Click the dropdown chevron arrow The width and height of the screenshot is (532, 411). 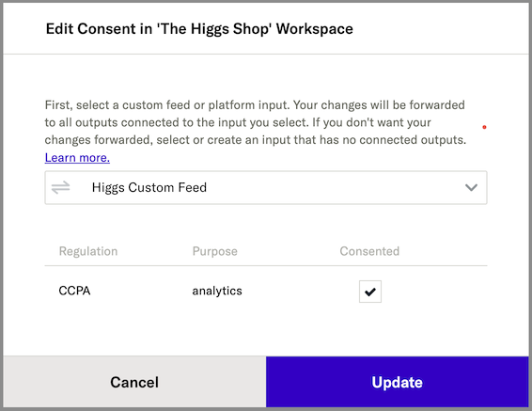(x=471, y=187)
